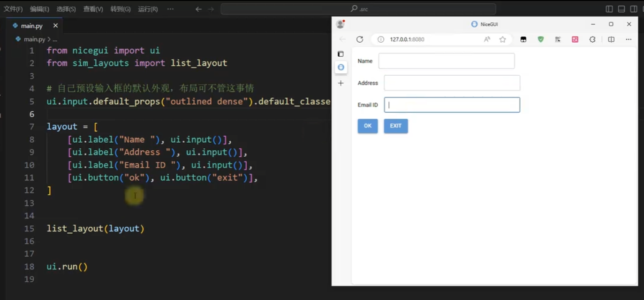Open the pink extension icon in toolbar
The height and width of the screenshot is (300, 644).
(575, 39)
